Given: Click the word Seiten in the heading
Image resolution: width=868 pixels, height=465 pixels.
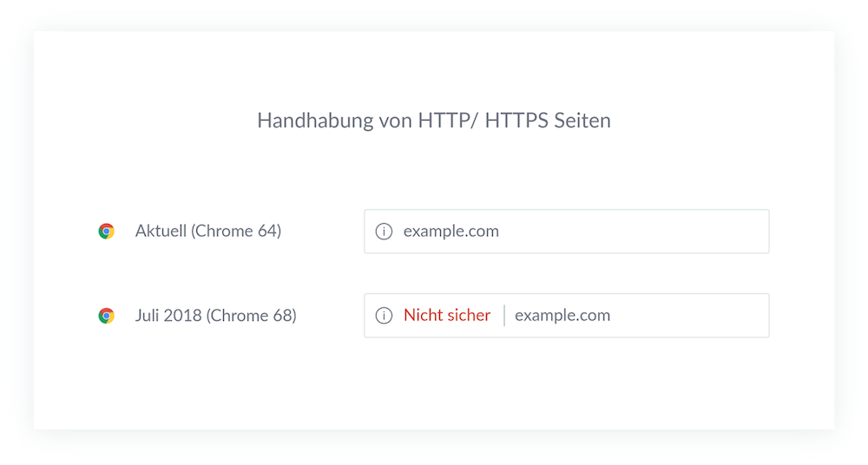Looking at the screenshot, I should tap(582, 121).
